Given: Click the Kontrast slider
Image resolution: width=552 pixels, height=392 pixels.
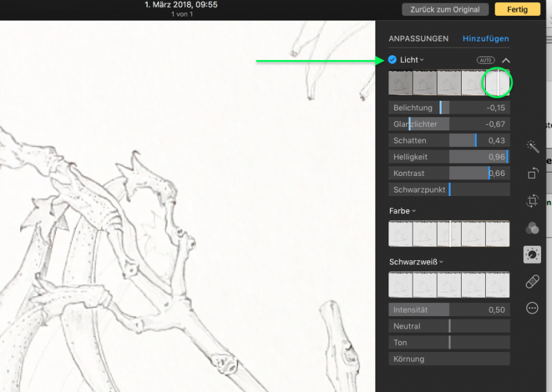Looking at the screenshot, I should click(449, 173).
